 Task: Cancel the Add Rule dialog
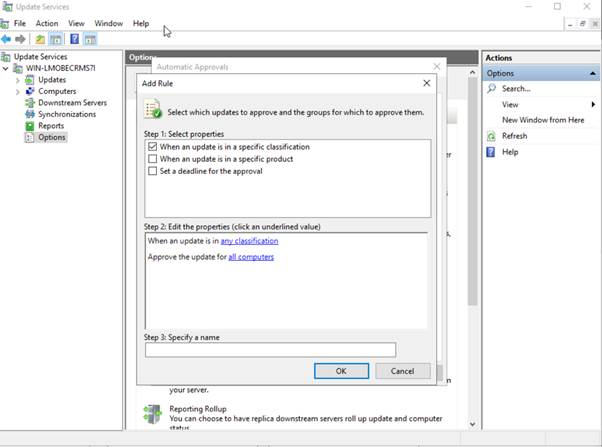(403, 371)
